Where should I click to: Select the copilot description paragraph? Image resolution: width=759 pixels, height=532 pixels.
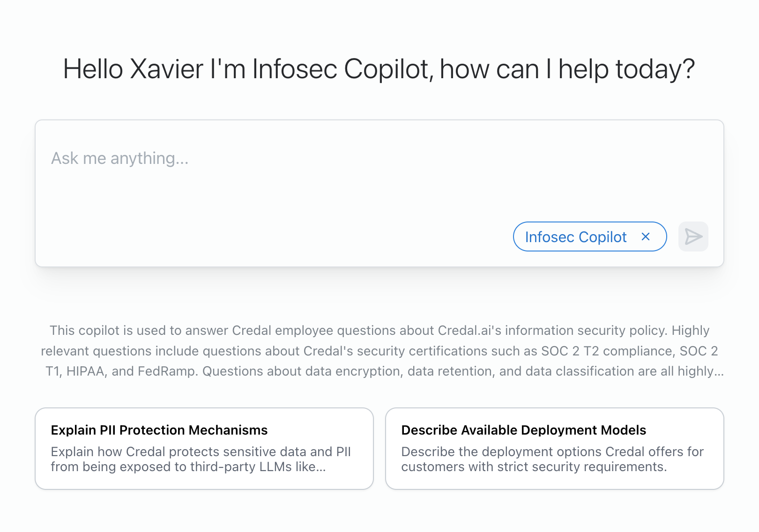[379, 351]
